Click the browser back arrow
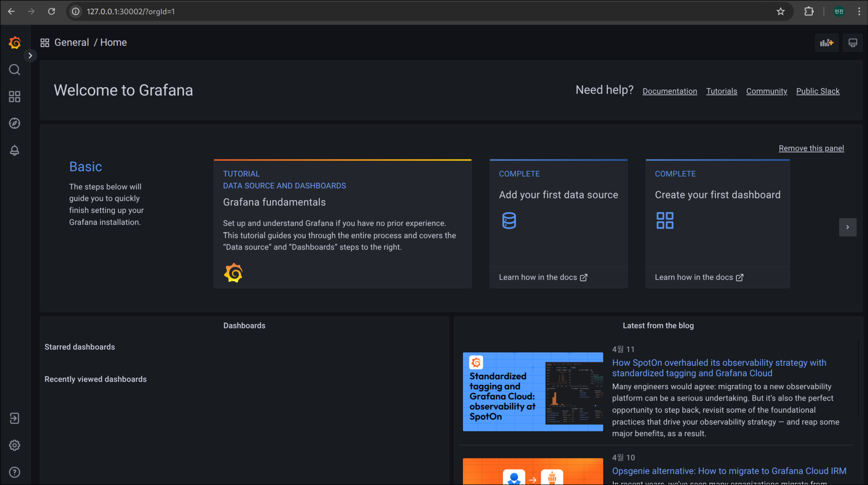868x485 pixels. pyautogui.click(x=11, y=12)
